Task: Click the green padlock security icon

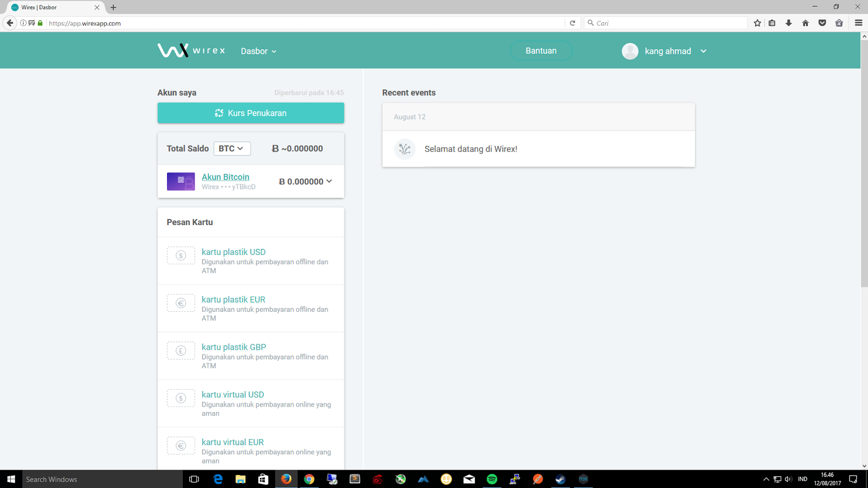Action: pos(40,23)
